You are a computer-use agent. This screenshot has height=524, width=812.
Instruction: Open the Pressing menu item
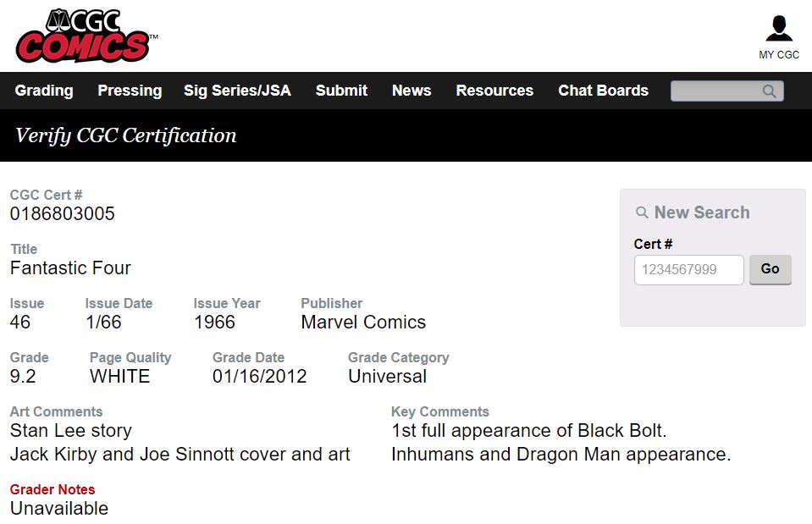[130, 91]
